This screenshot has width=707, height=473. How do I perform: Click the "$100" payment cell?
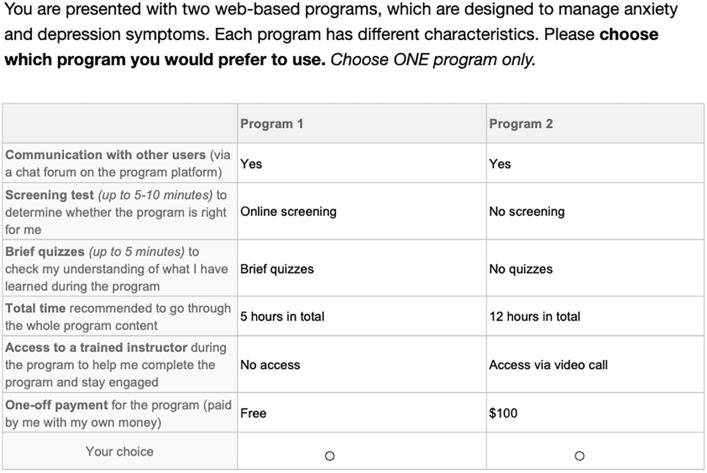click(x=504, y=413)
